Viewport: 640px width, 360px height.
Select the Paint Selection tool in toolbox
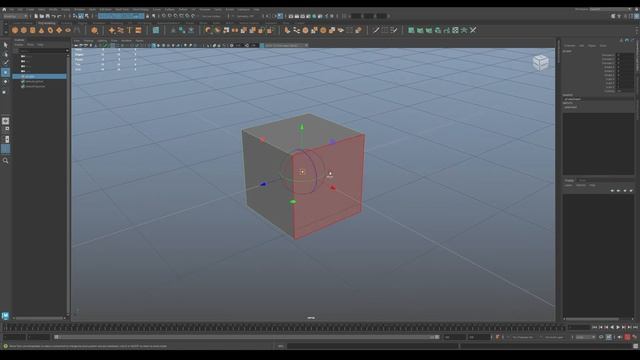tap(5, 63)
